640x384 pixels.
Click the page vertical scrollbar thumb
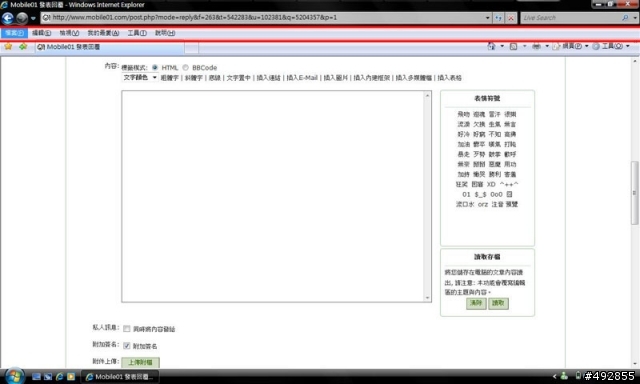tap(634, 193)
